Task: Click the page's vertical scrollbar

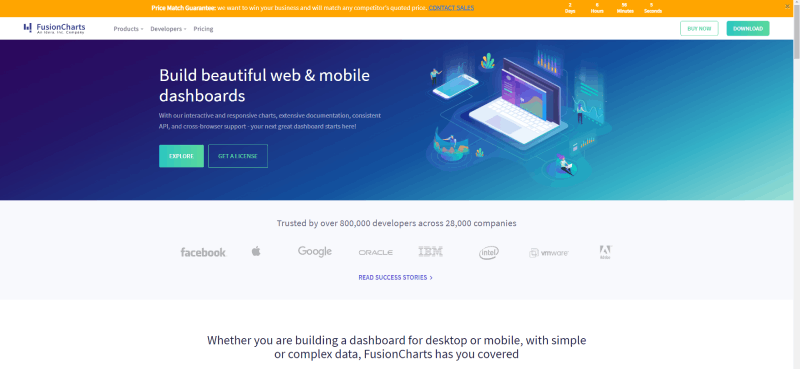Action: [x=796, y=184]
